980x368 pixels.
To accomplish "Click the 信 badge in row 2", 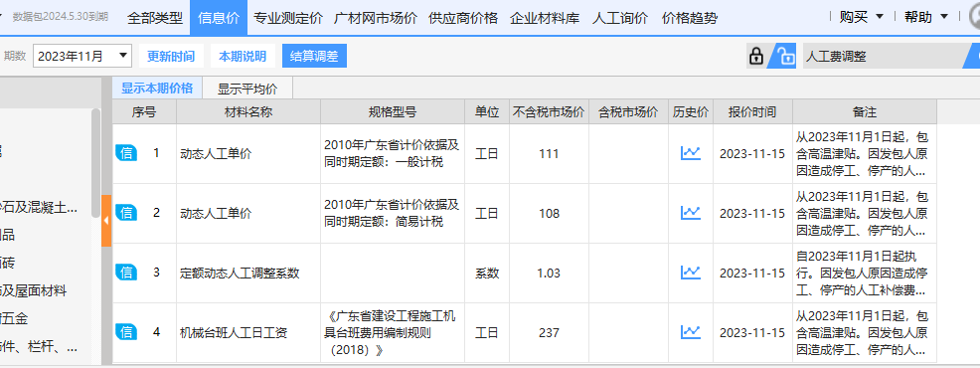I will pyautogui.click(x=126, y=213).
